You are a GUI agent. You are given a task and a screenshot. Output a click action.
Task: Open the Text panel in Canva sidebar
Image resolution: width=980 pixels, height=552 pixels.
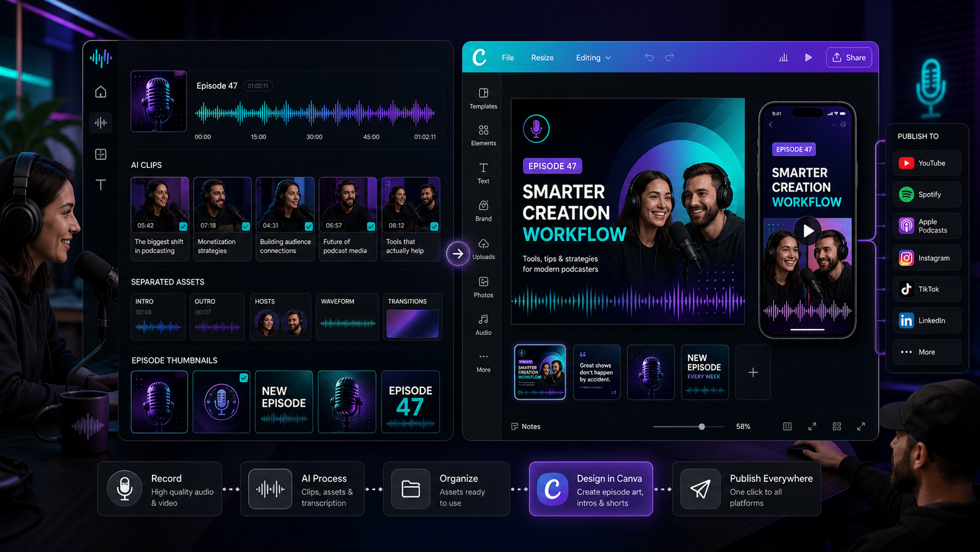click(x=484, y=173)
